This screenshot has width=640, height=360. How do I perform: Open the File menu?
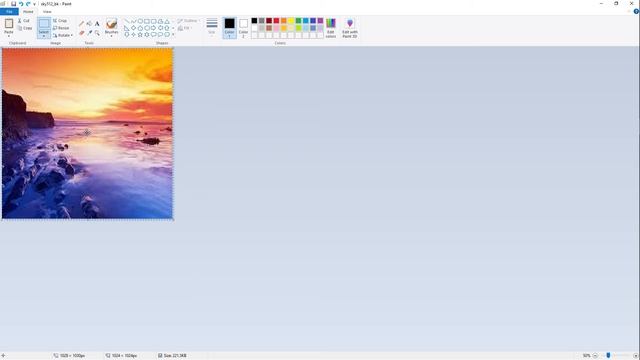(9, 12)
